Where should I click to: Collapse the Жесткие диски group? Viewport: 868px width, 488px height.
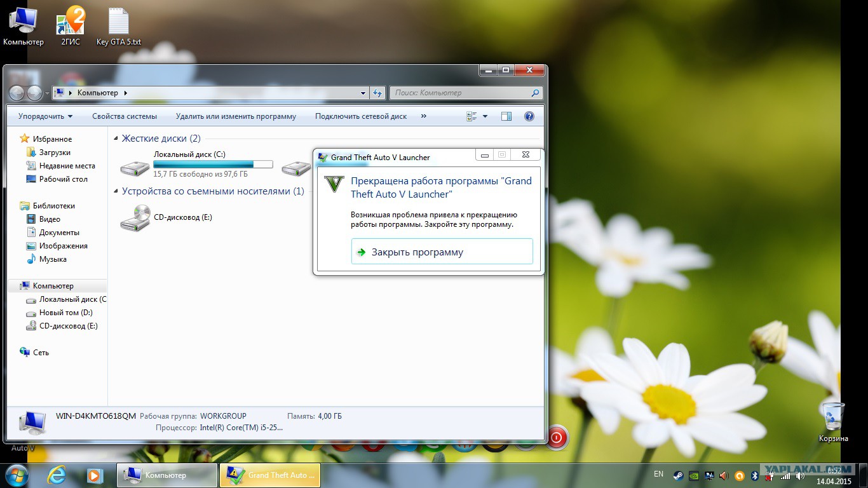[116, 139]
